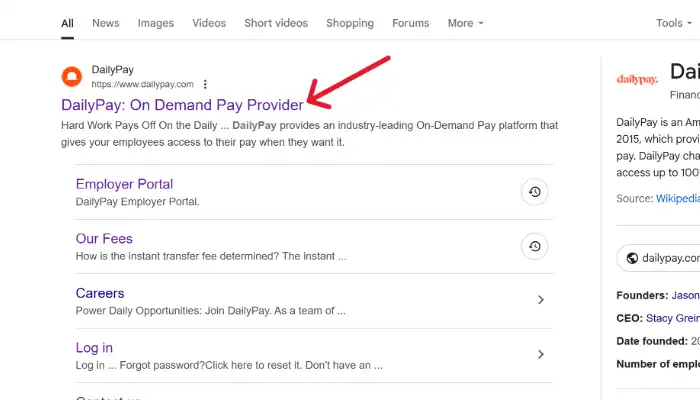Switch to the Forums tab
Viewport: 700px width, 400px height.
(411, 23)
